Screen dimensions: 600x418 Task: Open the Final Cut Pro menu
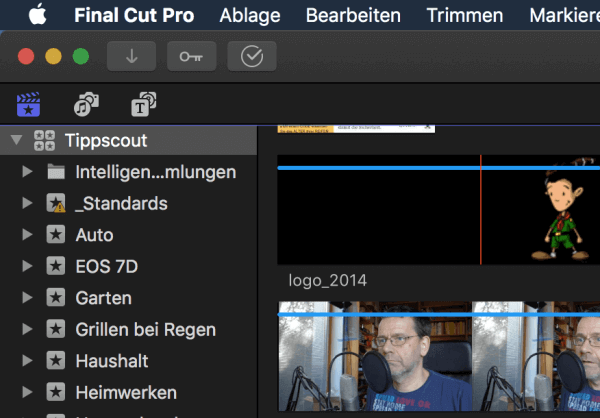134,15
